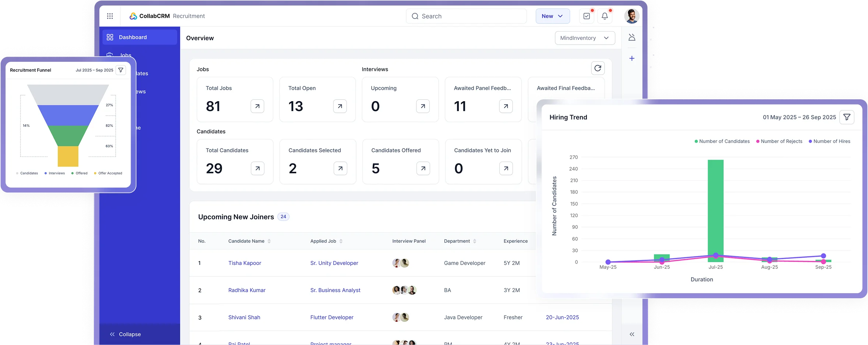The height and width of the screenshot is (345, 868).
Task: Open the app launcher grid icon
Action: point(110,16)
